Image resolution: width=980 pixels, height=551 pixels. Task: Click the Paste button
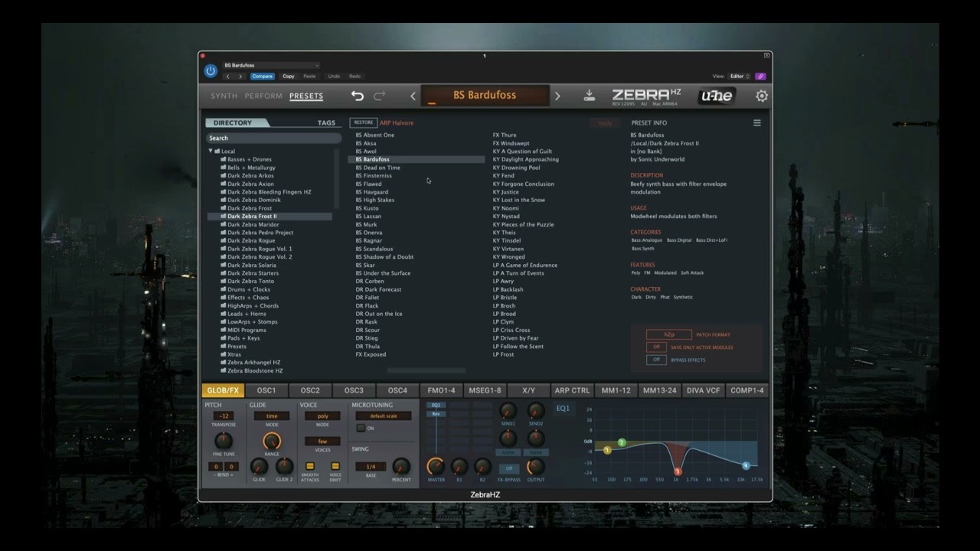pos(309,77)
